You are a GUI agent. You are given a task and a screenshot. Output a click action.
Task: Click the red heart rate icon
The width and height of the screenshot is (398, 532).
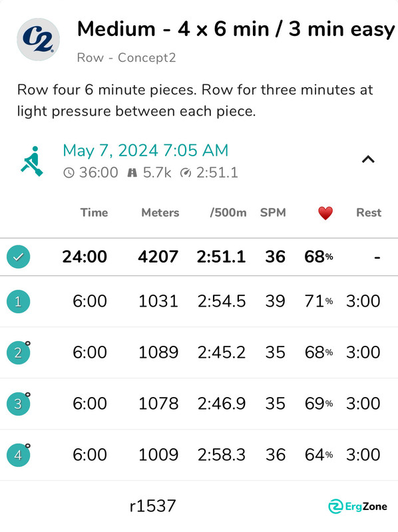tap(325, 213)
